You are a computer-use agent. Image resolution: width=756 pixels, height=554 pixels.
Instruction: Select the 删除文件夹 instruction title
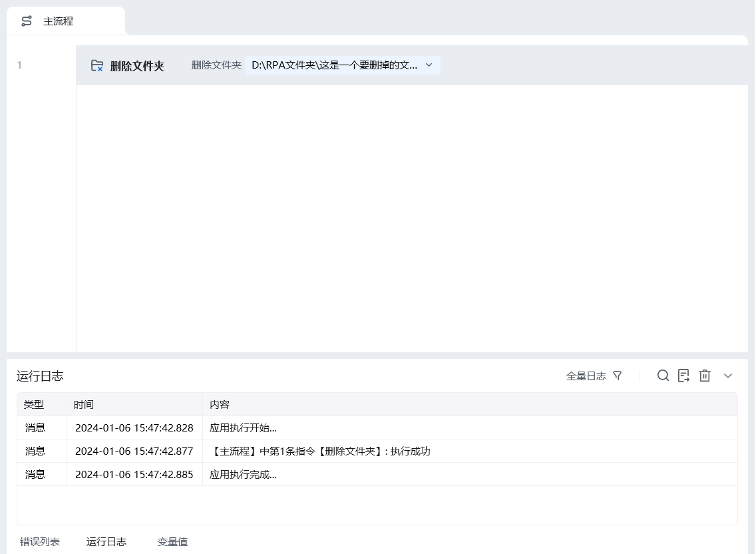point(137,66)
